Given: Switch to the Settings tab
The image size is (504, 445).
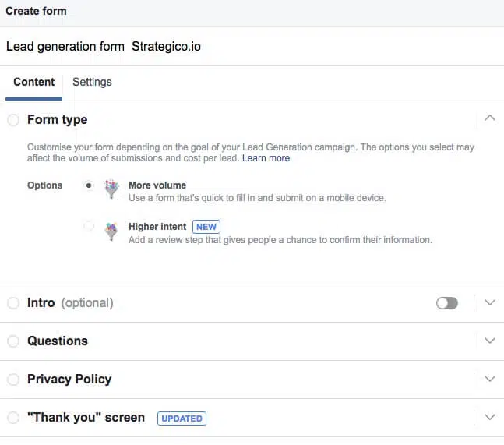Looking at the screenshot, I should pyautogui.click(x=92, y=82).
